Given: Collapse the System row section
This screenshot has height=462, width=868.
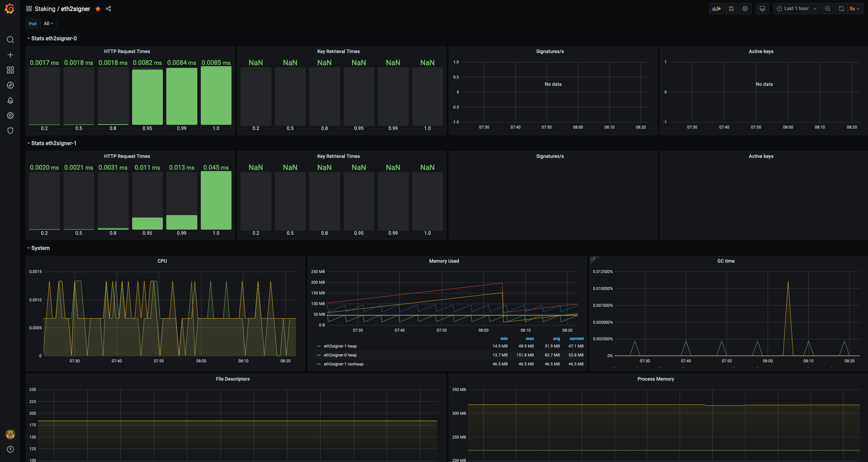Looking at the screenshot, I should tap(40, 248).
